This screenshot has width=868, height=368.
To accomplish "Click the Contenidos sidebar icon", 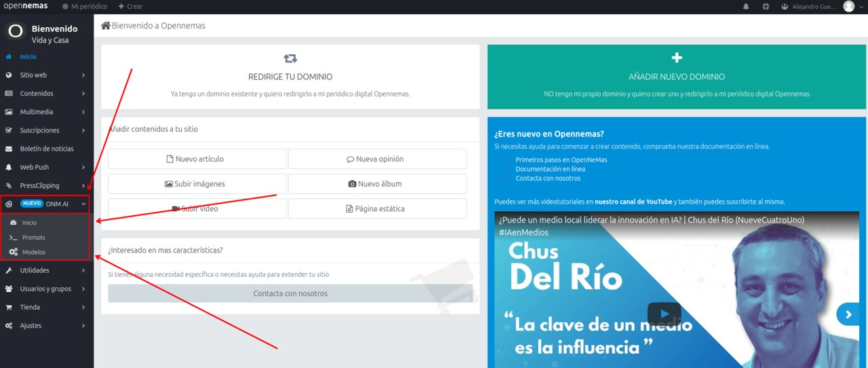I will 8,94.
